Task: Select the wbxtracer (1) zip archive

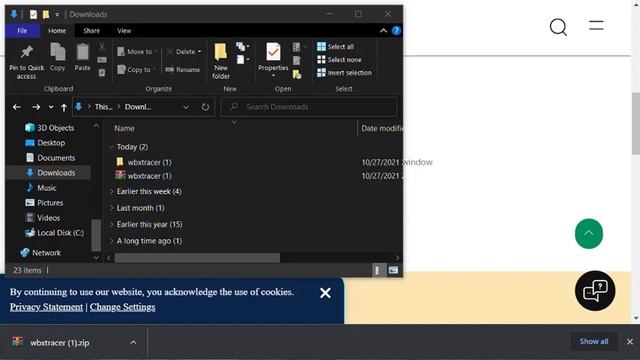Action: point(144,176)
